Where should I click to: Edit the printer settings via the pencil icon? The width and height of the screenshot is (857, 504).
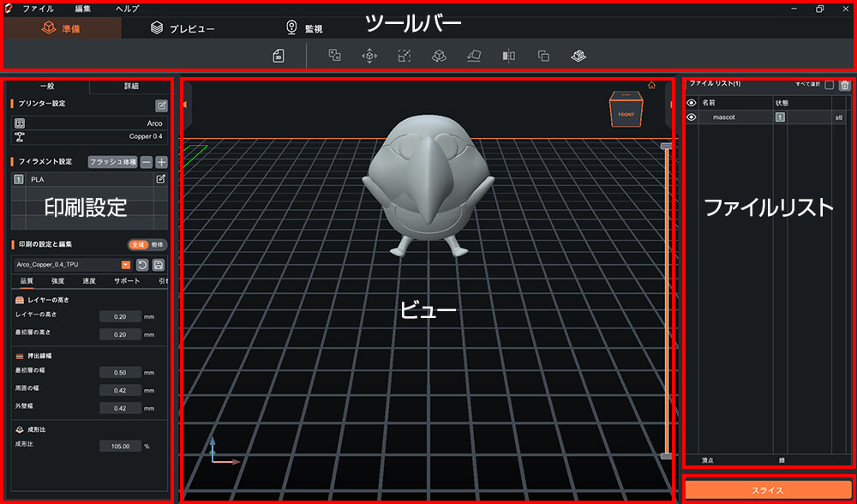click(x=162, y=105)
